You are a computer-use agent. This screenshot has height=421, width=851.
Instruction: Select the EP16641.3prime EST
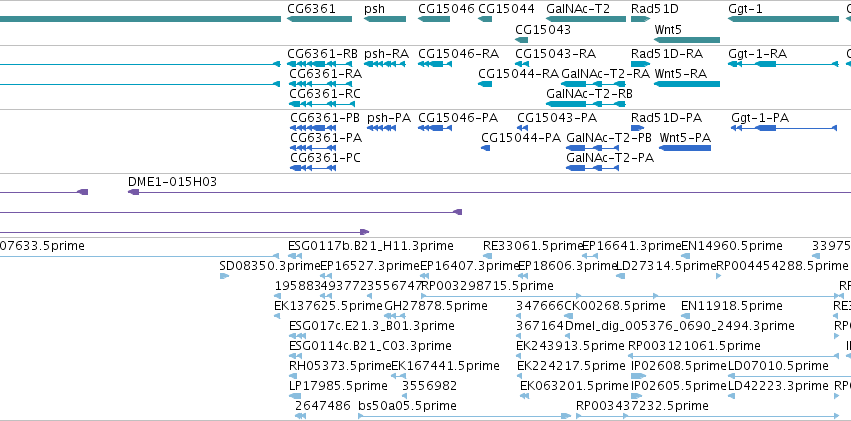click(590, 256)
